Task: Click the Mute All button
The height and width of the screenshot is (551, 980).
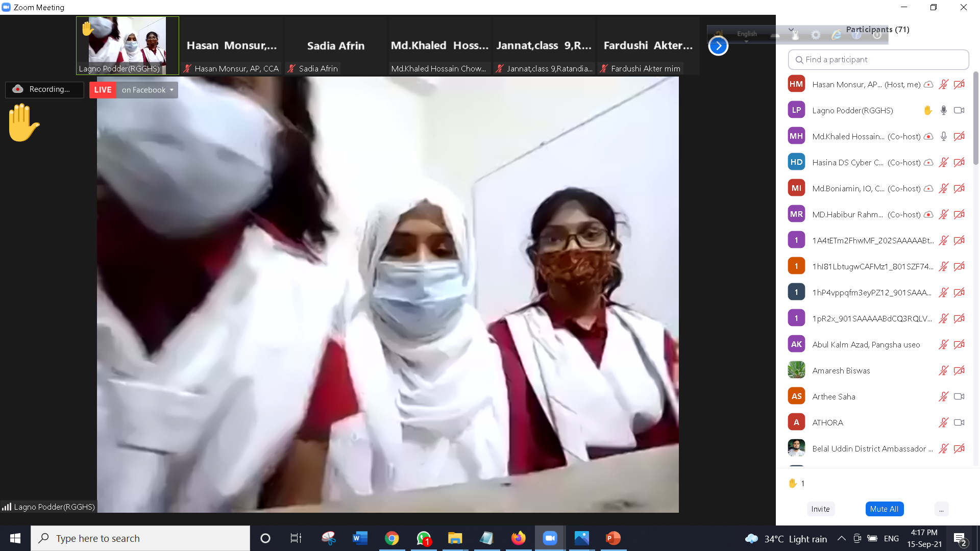Action: pos(884,509)
